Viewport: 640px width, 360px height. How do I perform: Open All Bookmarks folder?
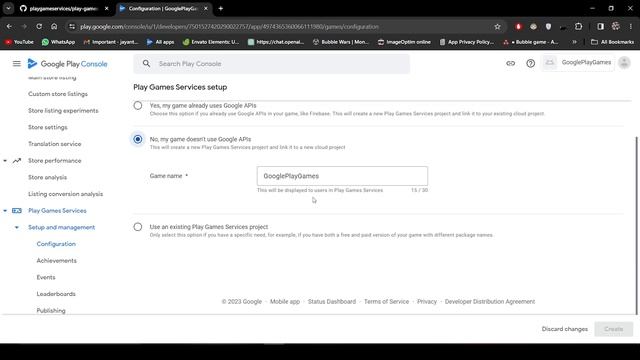612,42
